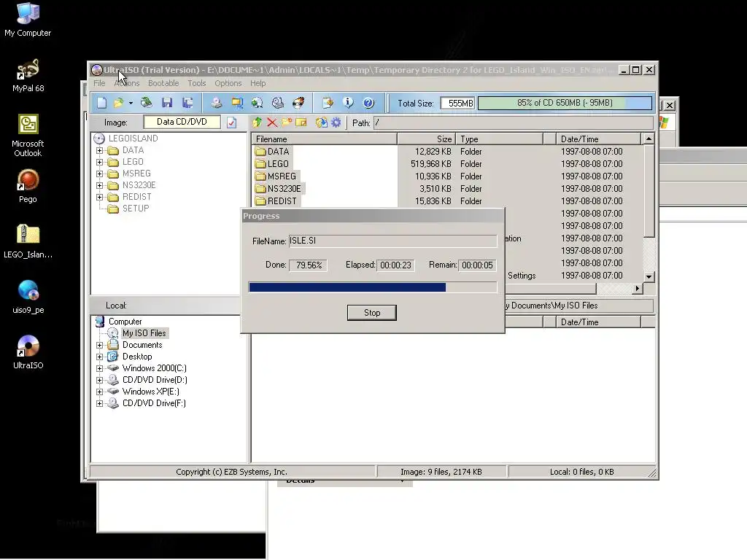Click the Open CD/DVD toolbar icon
Viewport: 747px width, 560px height.
coord(146,103)
